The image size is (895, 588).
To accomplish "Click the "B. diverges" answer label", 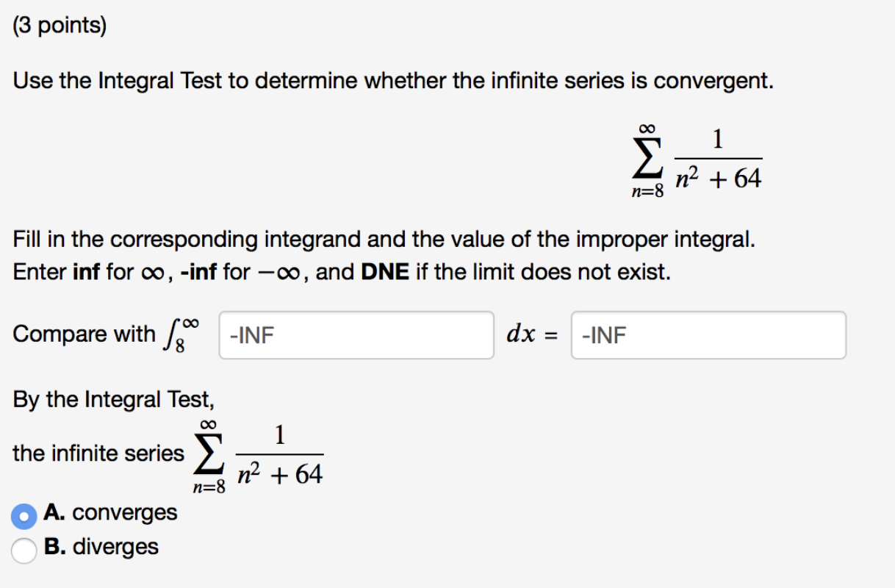I will pyautogui.click(x=101, y=547).
